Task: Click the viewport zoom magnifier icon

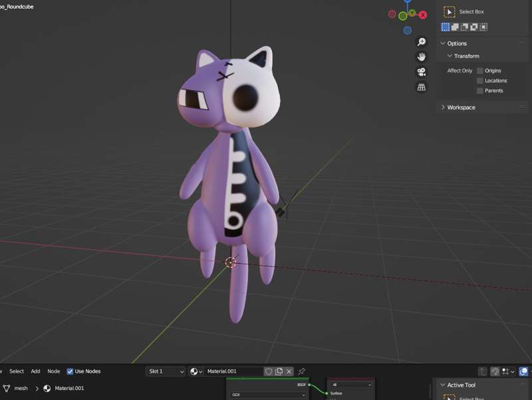Action: (422, 42)
